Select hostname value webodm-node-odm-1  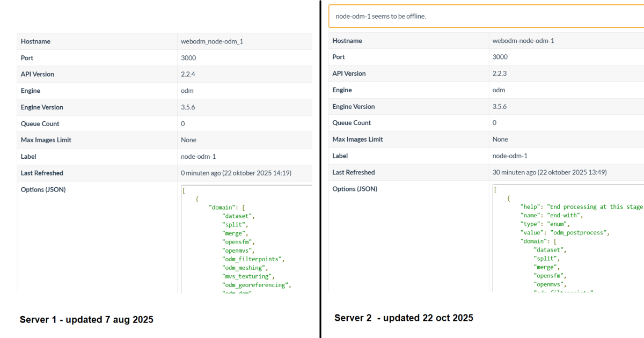tap(523, 41)
